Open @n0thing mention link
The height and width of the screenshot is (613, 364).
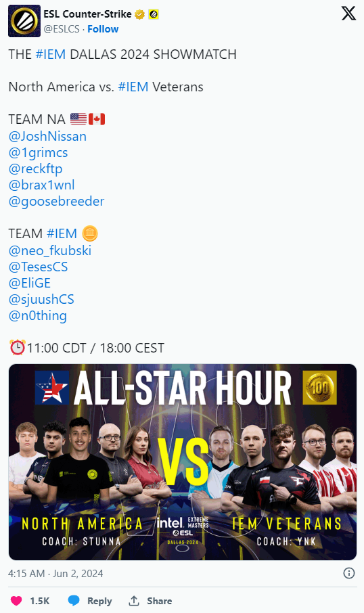(37, 315)
